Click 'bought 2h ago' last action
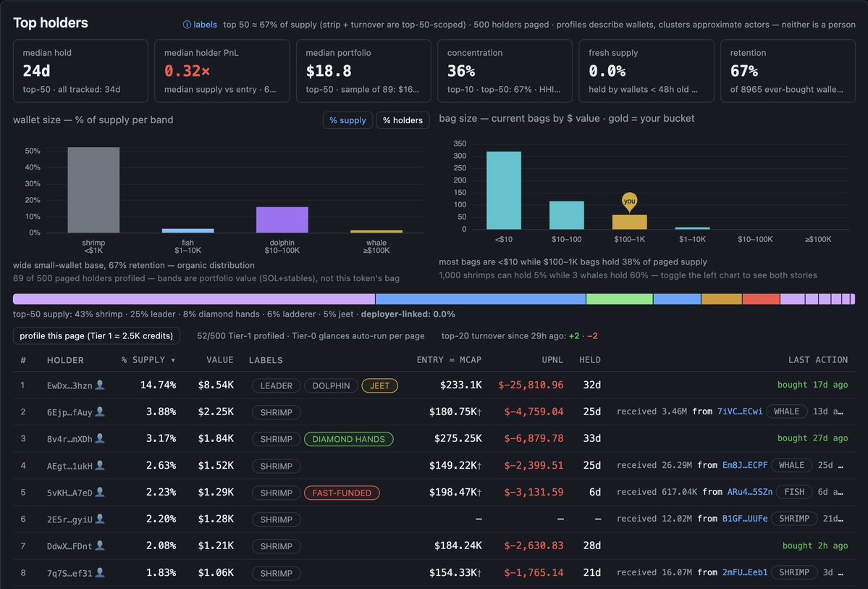868x589 pixels. 815,546
